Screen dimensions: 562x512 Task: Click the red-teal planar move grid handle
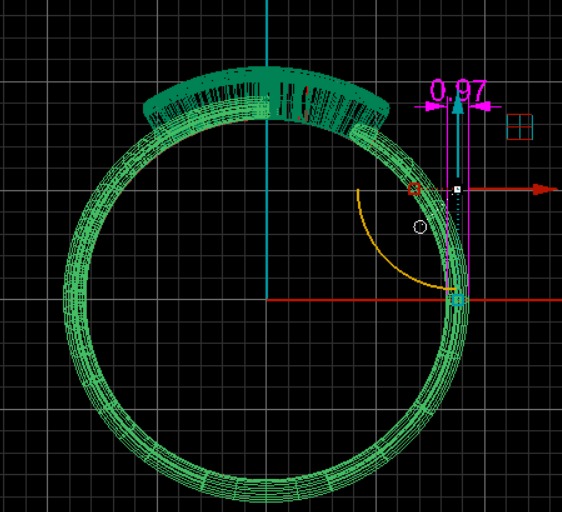tap(520, 127)
